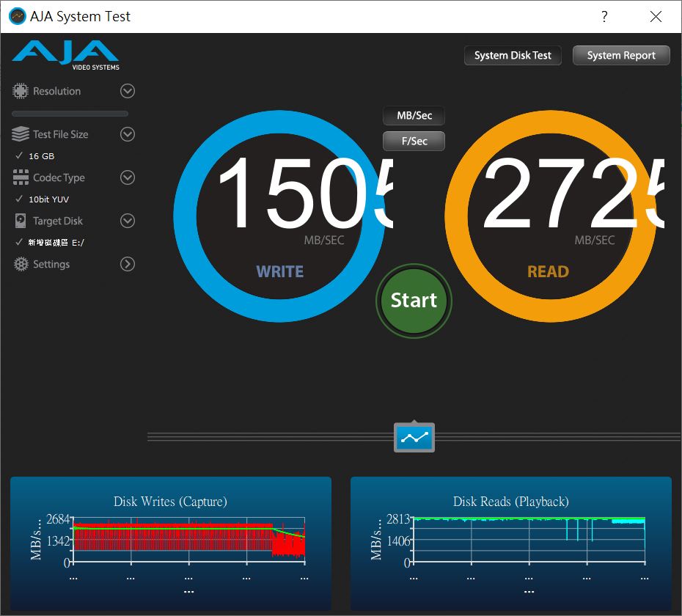Click the Test File Size label
The width and height of the screenshot is (682, 616).
tap(60, 134)
